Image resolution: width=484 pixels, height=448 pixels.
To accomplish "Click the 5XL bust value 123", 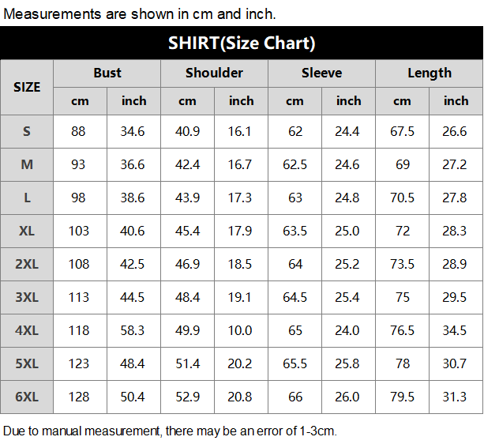I will point(79,363).
